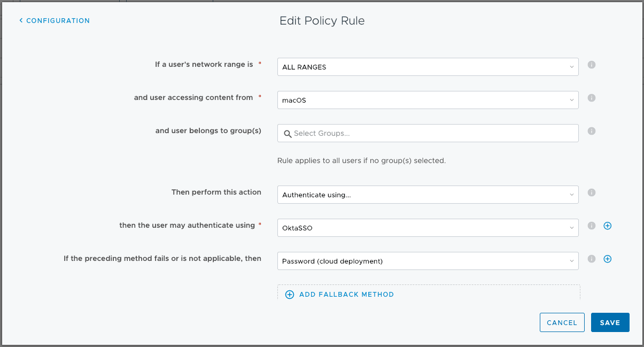The image size is (644, 347).
Task: Click plus icon next to OktaSSO row
Action: coord(608,226)
